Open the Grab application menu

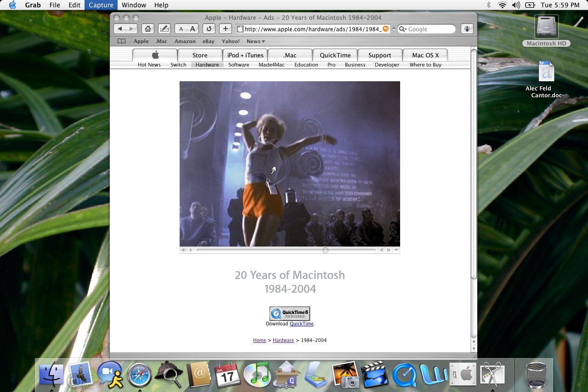point(33,5)
